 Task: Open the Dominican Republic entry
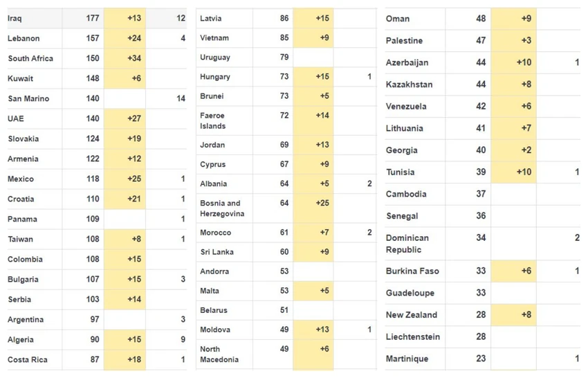[407, 244]
